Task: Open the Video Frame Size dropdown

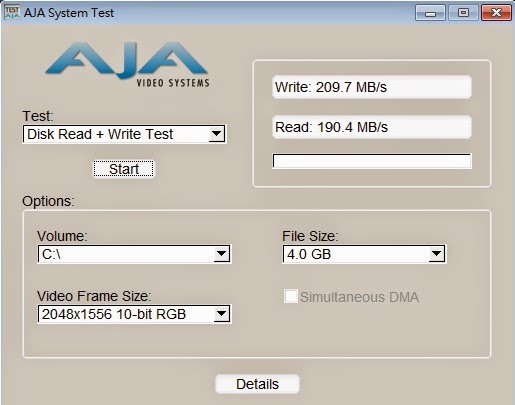Action: tap(134, 314)
